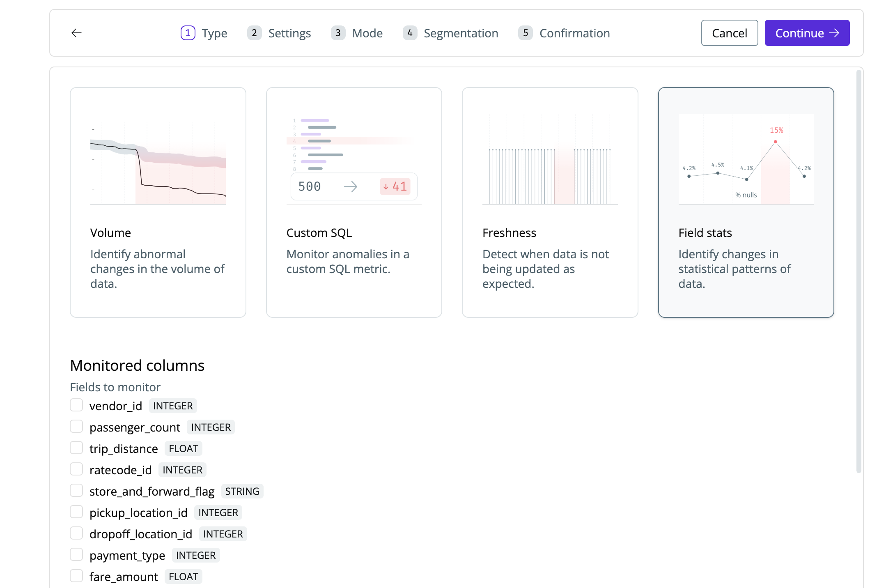Click the step 1 Type number badge
This screenshot has height=588, width=886.
coord(188,33)
